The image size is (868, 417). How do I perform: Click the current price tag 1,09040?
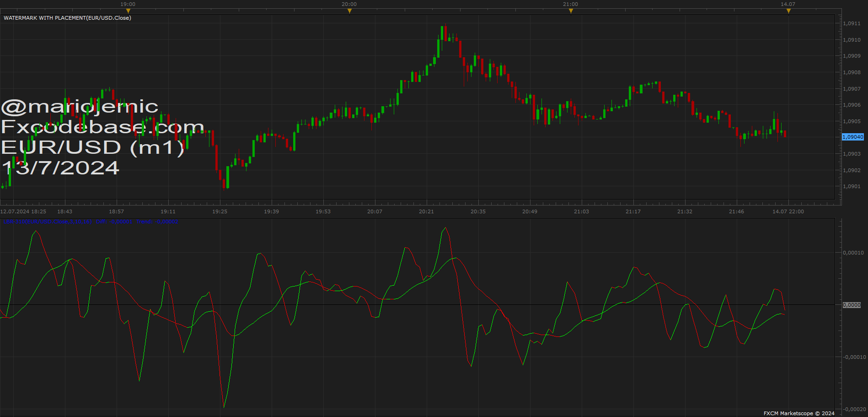click(853, 137)
